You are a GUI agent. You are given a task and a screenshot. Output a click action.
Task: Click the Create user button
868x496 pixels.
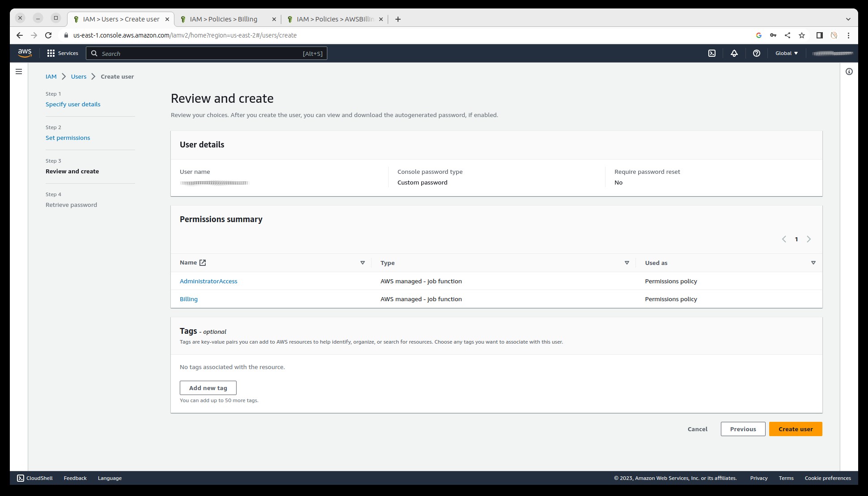[x=796, y=429]
